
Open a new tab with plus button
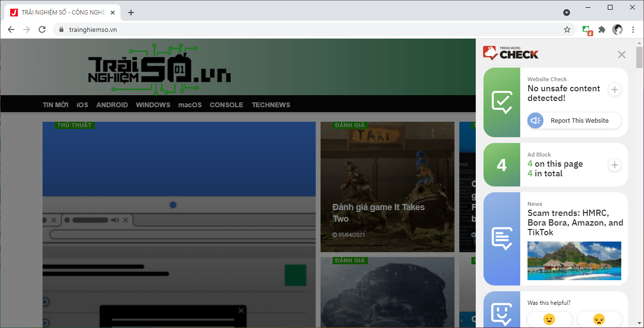coord(131,13)
